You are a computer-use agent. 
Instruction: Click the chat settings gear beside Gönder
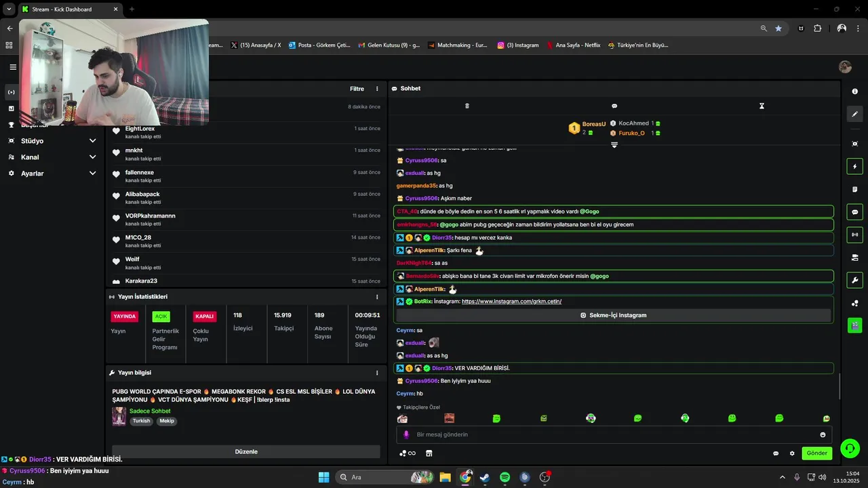[791, 453]
